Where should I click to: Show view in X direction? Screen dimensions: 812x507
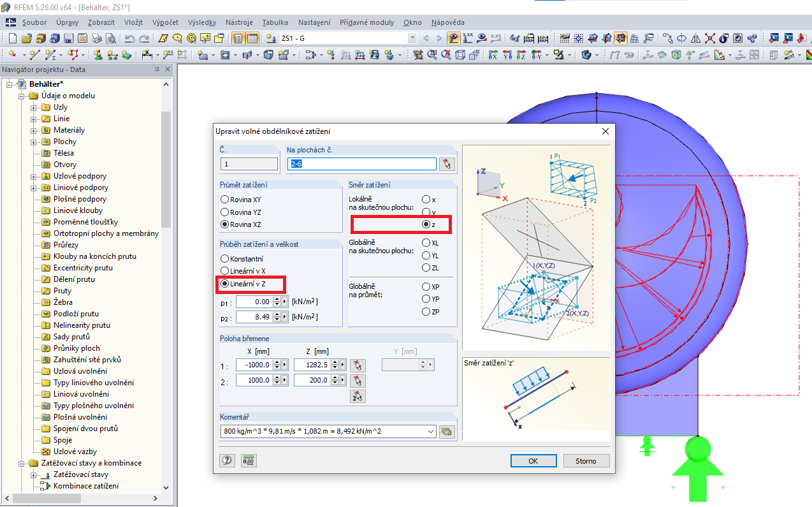click(x=493, y=55)
